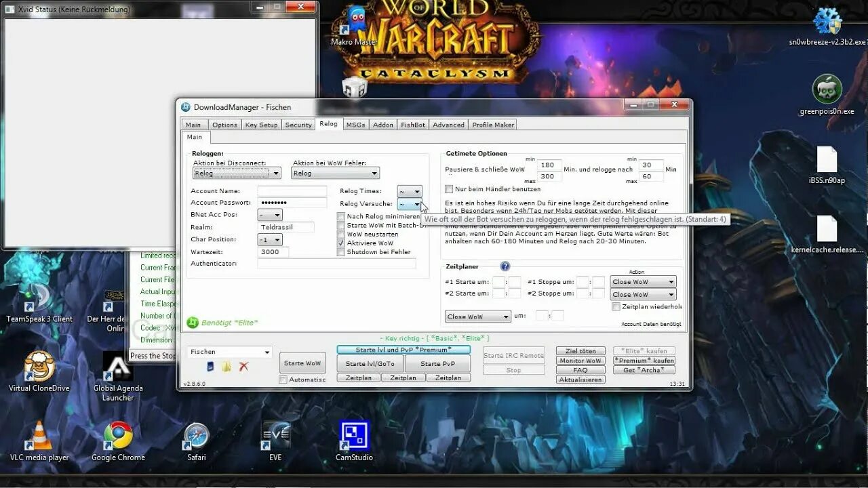The height and width of the screenshot is (488, 868).
Task: Switch to Key Setup tab
Action: pyautogui.click(x=261, y=125)
